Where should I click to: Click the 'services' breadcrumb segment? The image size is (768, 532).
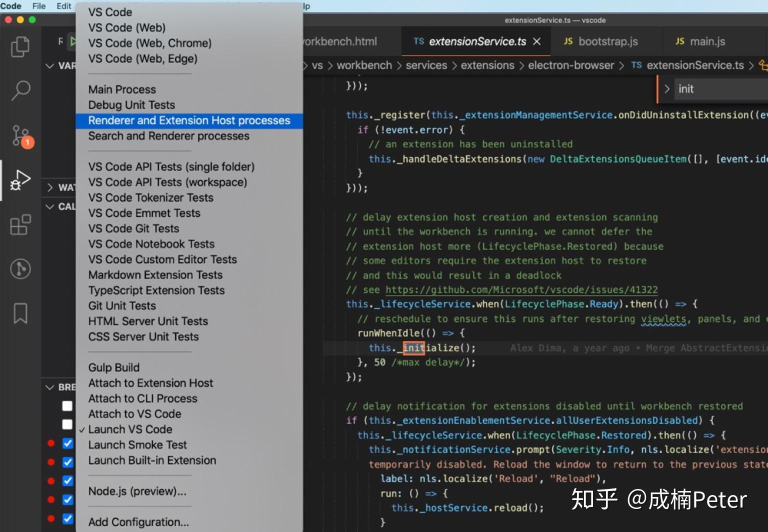click(x=426, y=65)
